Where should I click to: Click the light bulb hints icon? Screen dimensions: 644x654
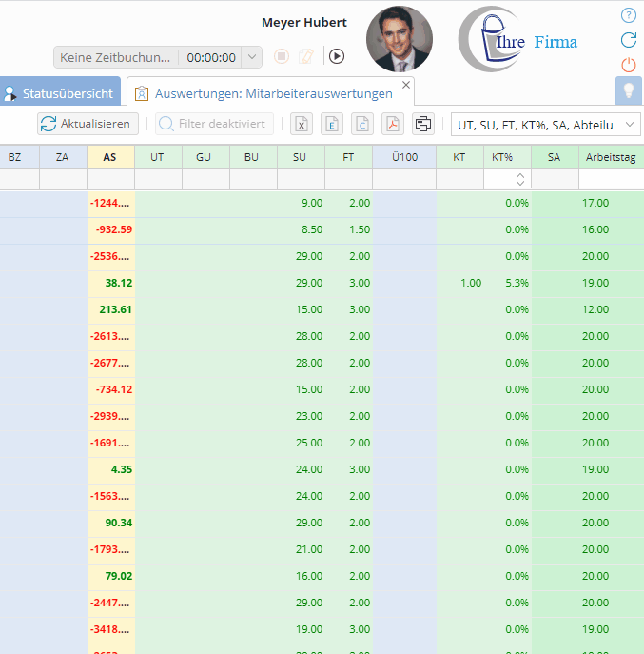(628, 90)
